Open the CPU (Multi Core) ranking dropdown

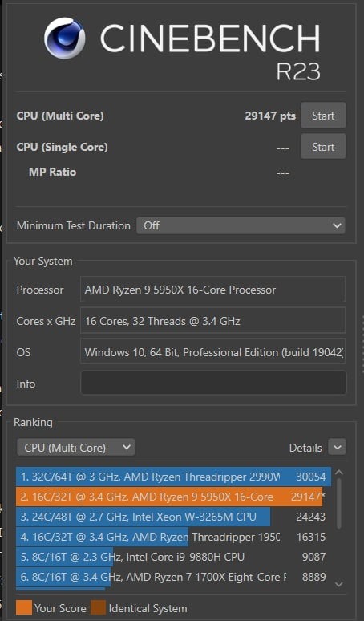[75, 448]
